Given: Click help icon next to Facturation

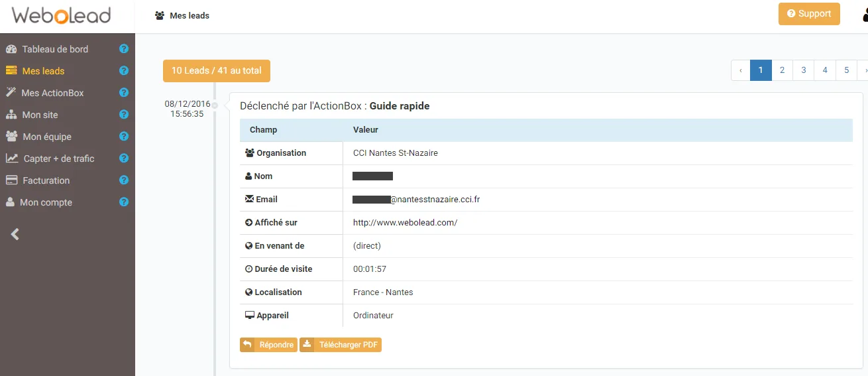Looking at the screenshot, I should pyautogui.click(x=123, y=180).
